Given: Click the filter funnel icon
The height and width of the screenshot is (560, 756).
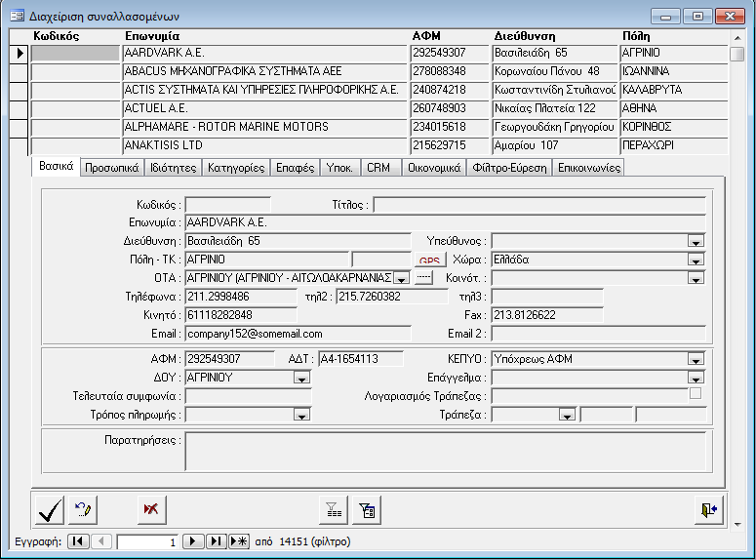Looking at the screenshot, I should point(334,508).
